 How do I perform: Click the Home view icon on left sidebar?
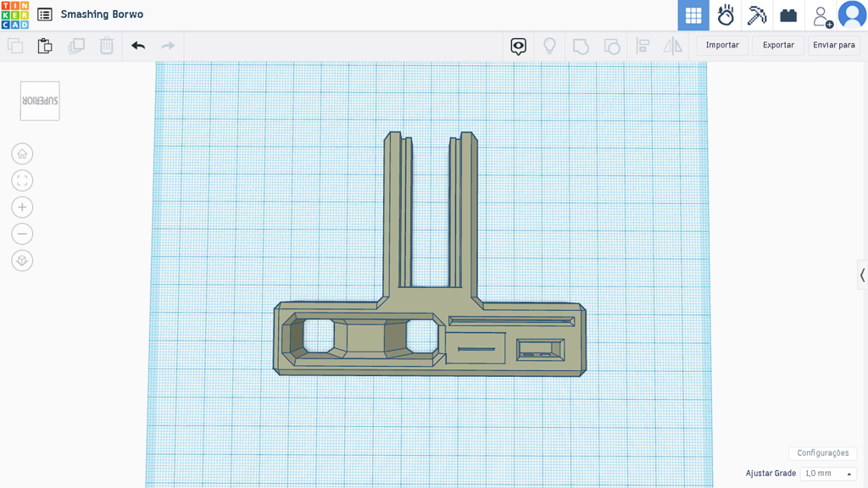(21, 153)
